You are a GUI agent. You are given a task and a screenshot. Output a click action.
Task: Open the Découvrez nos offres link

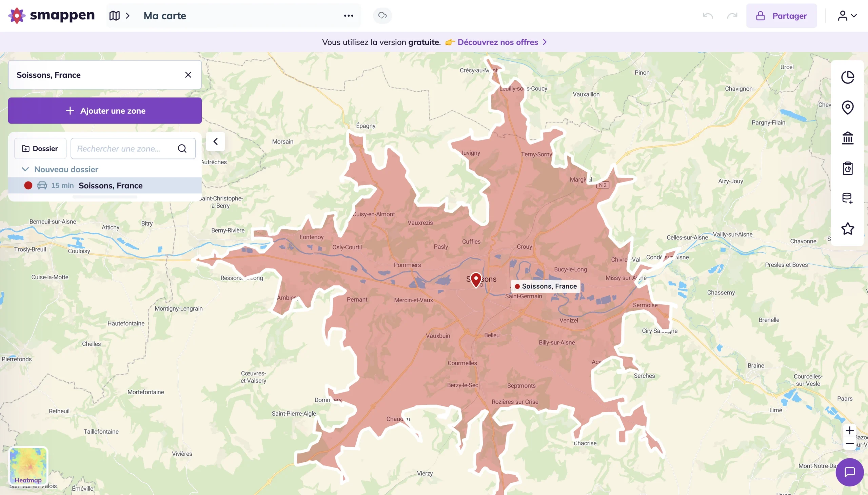pos(497,42)
